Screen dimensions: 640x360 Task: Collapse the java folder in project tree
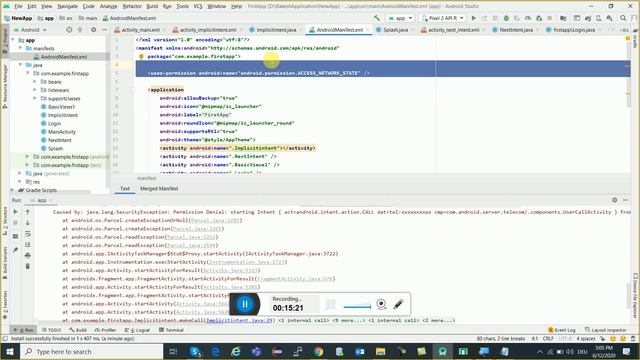point(20,65)
